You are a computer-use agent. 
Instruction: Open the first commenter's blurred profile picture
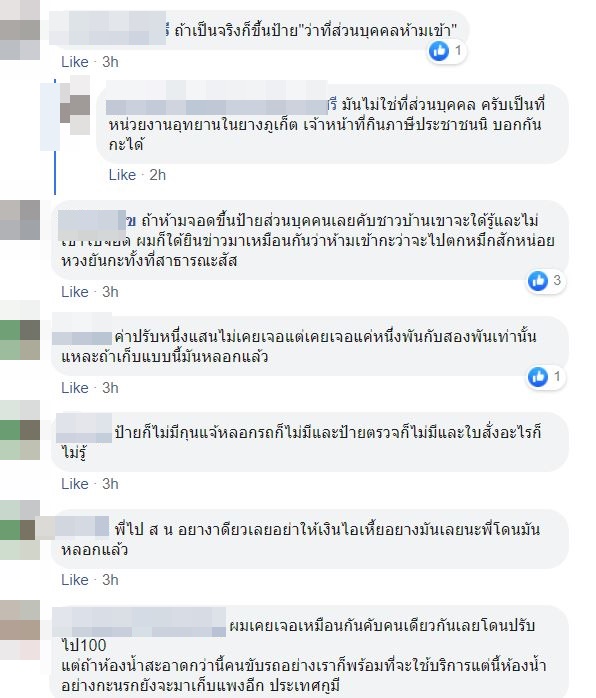(20, 29)
